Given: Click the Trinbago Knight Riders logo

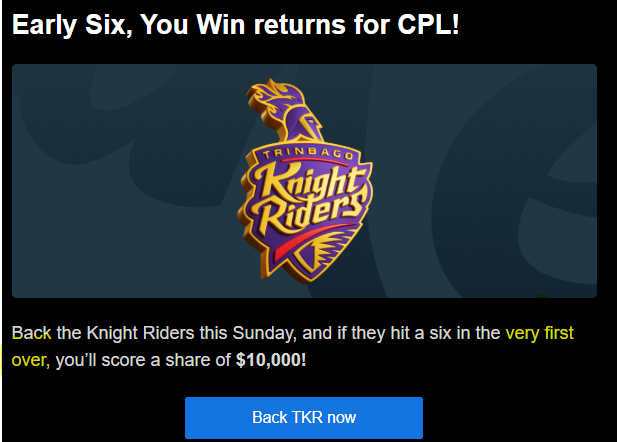Looking at the screenshot, I should (x=304, y=181).
